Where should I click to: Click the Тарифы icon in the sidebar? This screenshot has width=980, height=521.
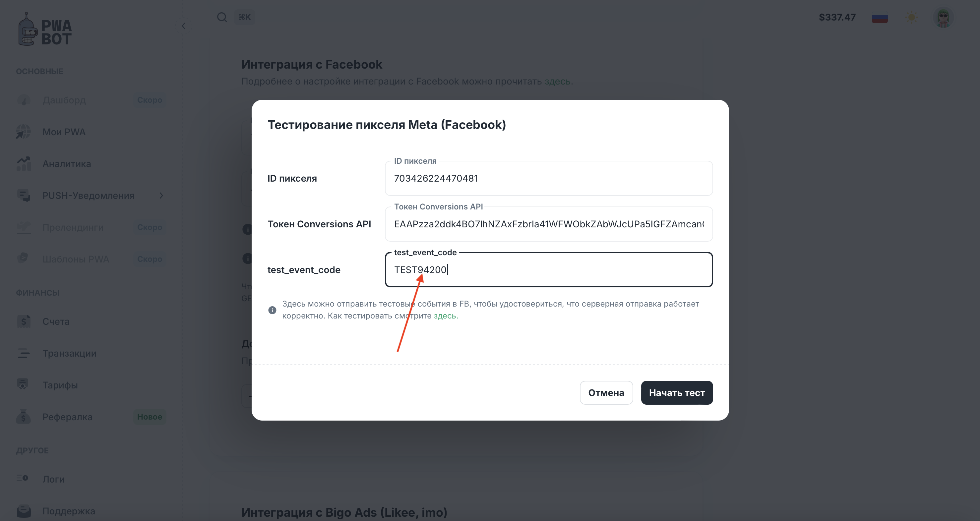point(24,384)
